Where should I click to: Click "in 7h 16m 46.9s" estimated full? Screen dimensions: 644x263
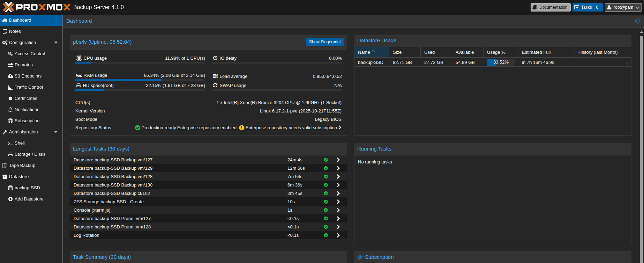tap(538, 63)
